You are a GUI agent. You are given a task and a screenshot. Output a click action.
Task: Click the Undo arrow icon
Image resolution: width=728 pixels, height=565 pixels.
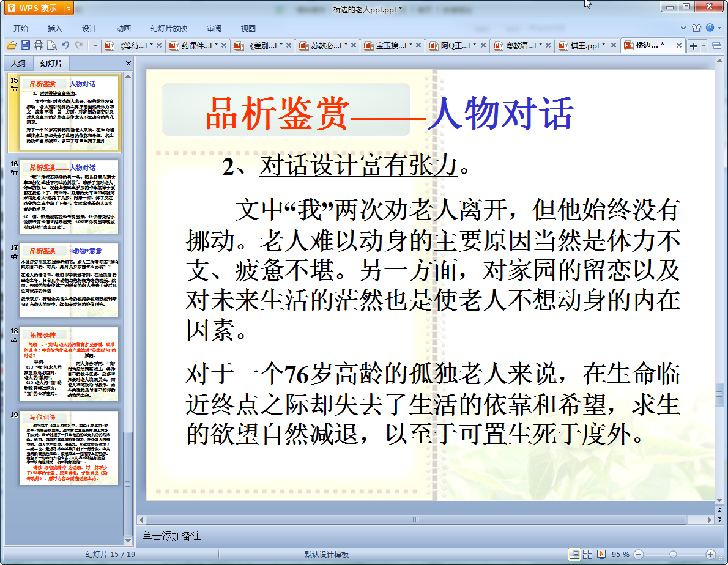65,45
